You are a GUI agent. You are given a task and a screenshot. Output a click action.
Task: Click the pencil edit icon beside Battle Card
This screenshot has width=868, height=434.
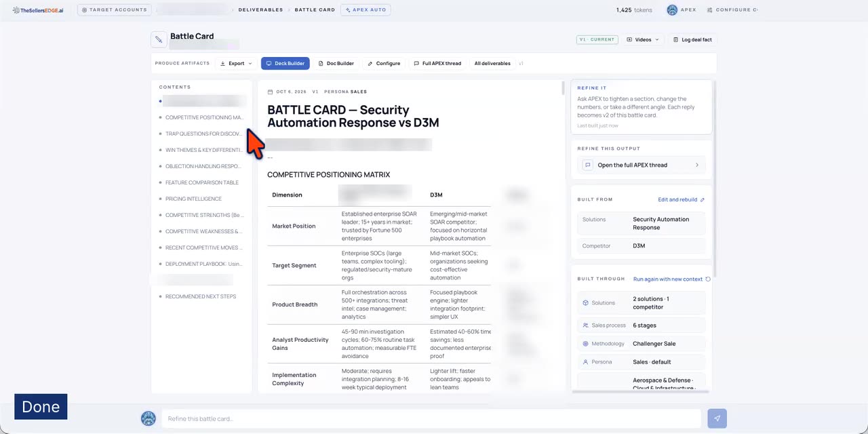[159, 39]
